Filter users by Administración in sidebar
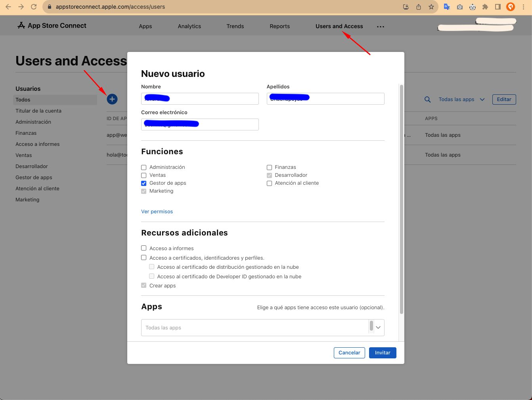The image size is (532, 400). 33,122
